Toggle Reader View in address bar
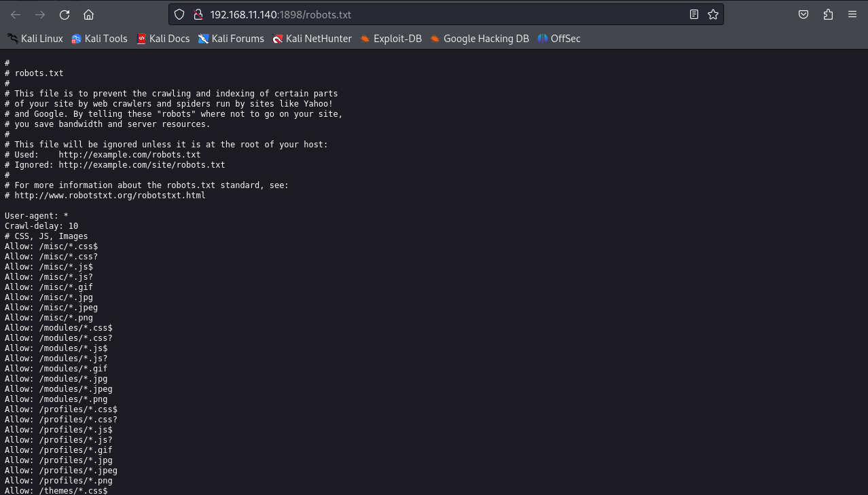This screenshot has height=495, width=868. point(693,14)
